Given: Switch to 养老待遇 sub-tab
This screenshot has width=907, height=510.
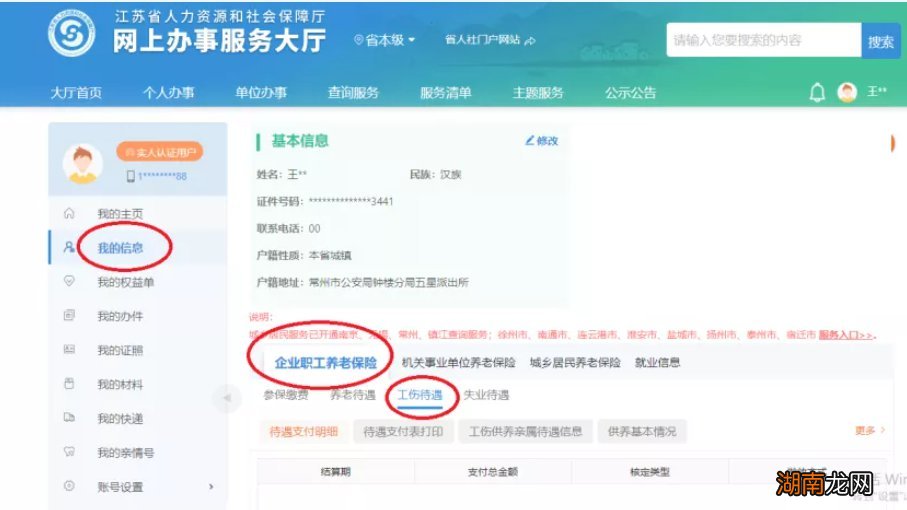Looking at the screenshot, I should [353, 395].
